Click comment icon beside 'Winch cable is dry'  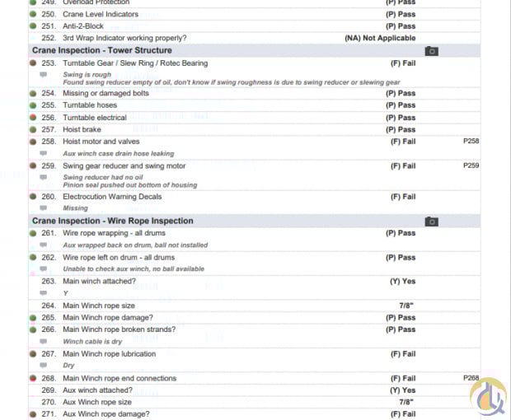click(44, 341)
